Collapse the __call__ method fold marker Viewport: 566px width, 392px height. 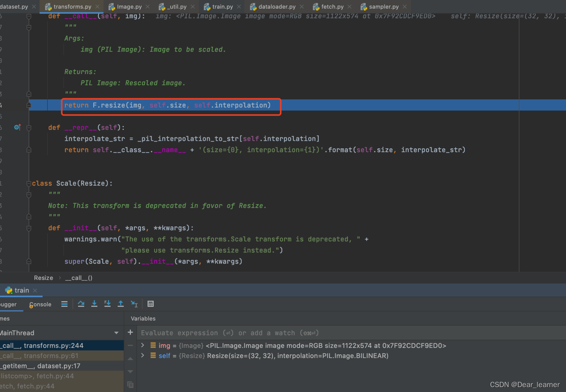[29, 16]
